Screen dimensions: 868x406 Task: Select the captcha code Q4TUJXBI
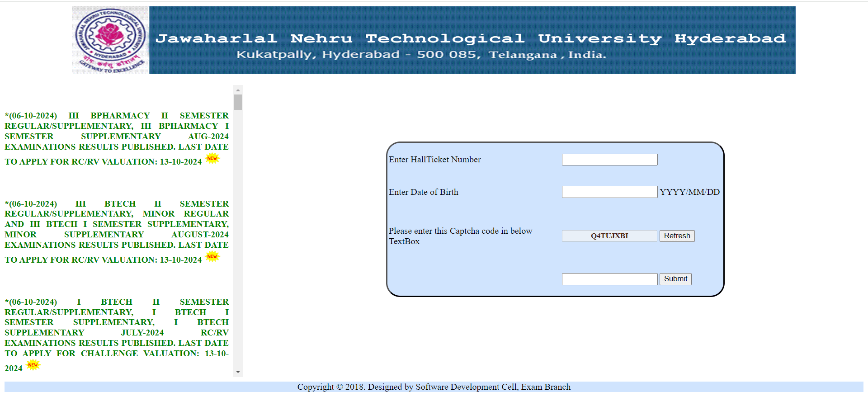click(x=609, y=236)
